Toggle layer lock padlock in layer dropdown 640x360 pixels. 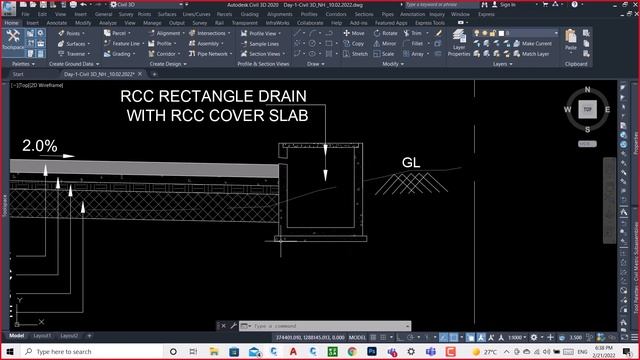(x=493, y=33)
